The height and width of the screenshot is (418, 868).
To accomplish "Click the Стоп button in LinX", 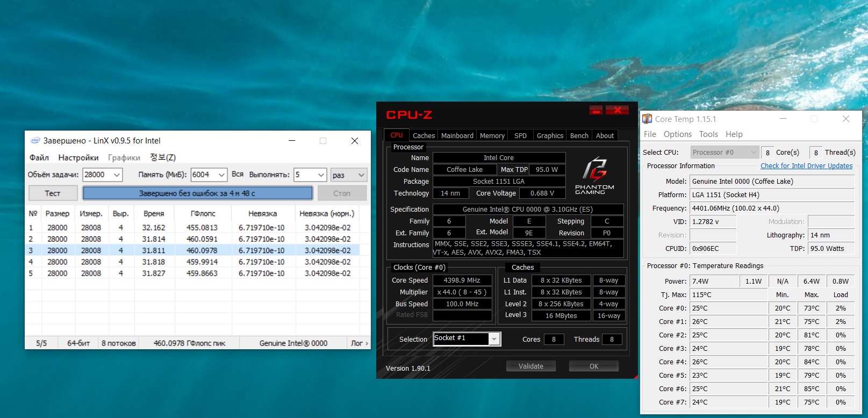I will pyautogui.click(x=342, y=193).
